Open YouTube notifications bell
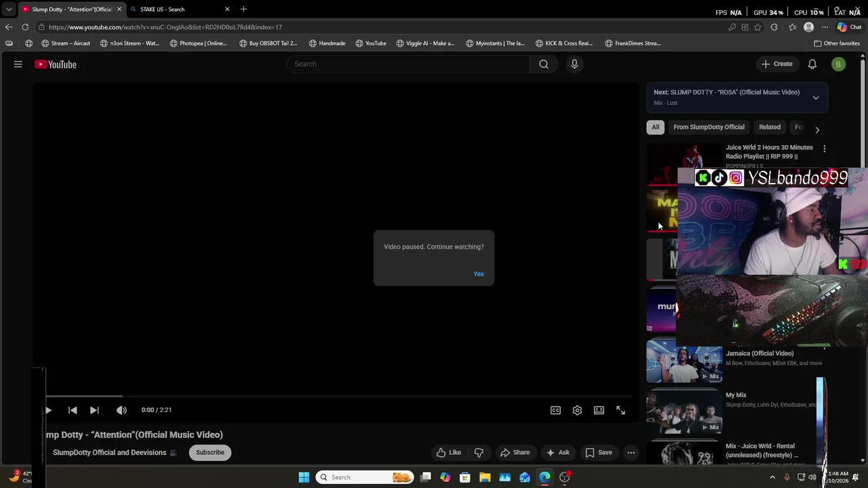 coord(812,64)
